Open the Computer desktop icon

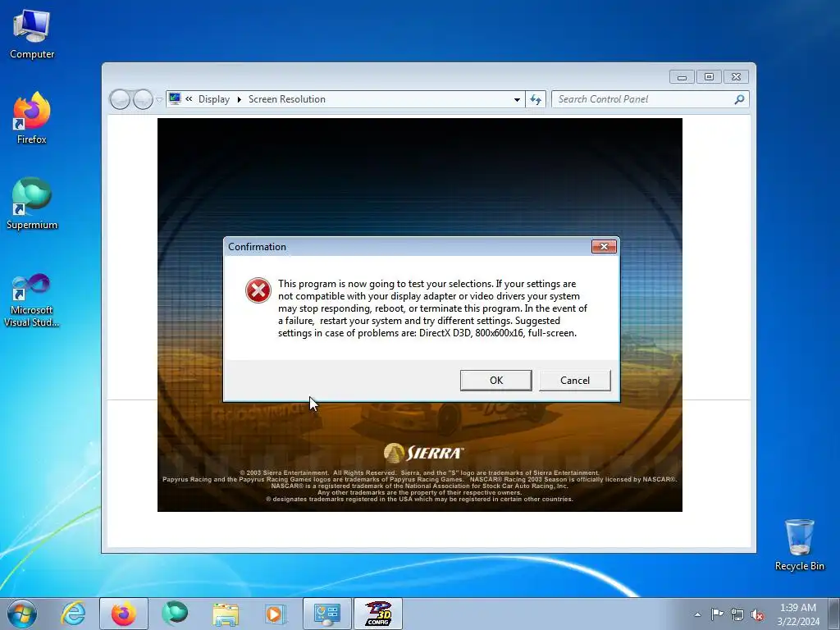coord(32,34)
